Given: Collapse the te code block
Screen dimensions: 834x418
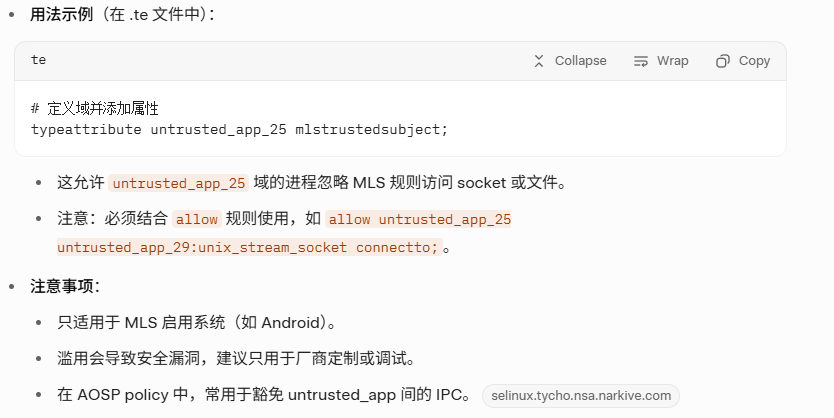Looking at the screenshot, I should click(x=570, y=61).
